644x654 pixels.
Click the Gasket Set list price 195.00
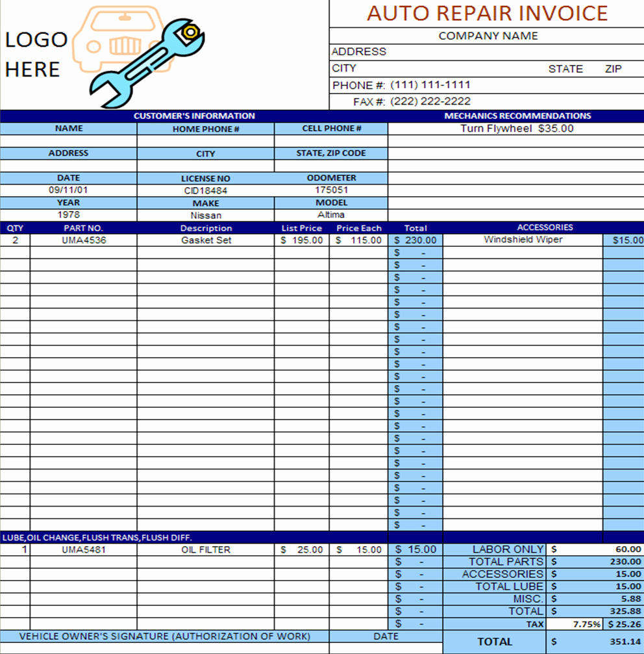click(302, 240)
